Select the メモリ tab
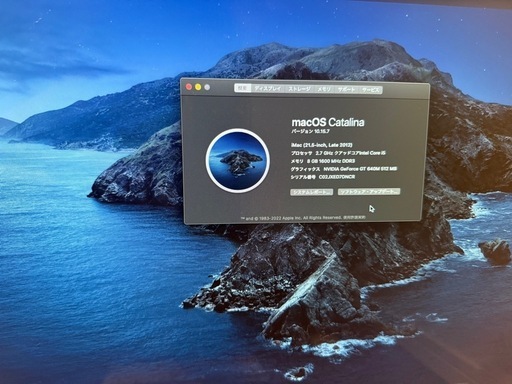Image resolution: width=512 pixels, height=384 pixels. tap(324, 89)
